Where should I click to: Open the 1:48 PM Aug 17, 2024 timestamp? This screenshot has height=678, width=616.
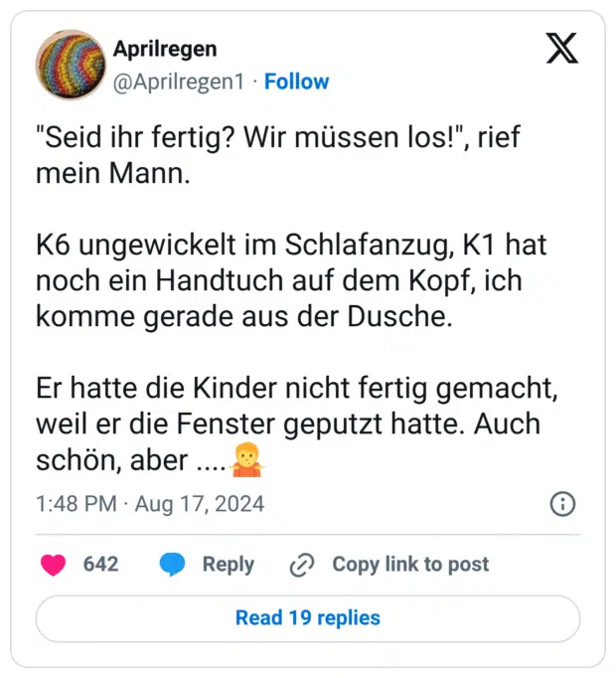point(150,504)
